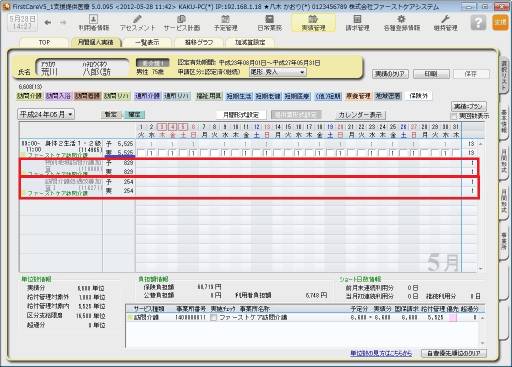Open the 種別 dropdown
Image resolution: width=512 pixels, height=367 pixels.
point(277,72)
